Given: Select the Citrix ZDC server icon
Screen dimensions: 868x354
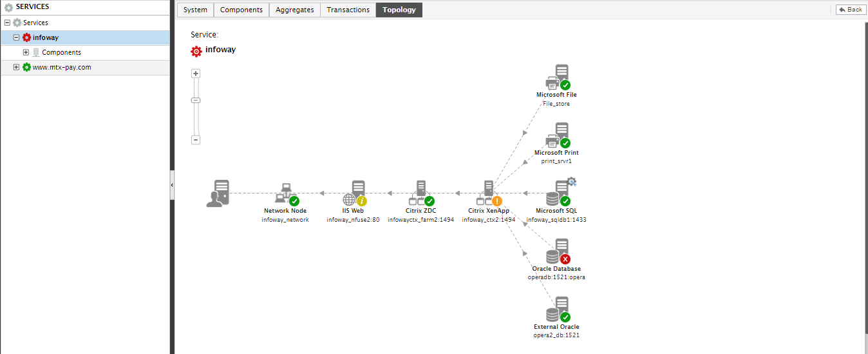Looking at the screenshot, I should point(421,193).
